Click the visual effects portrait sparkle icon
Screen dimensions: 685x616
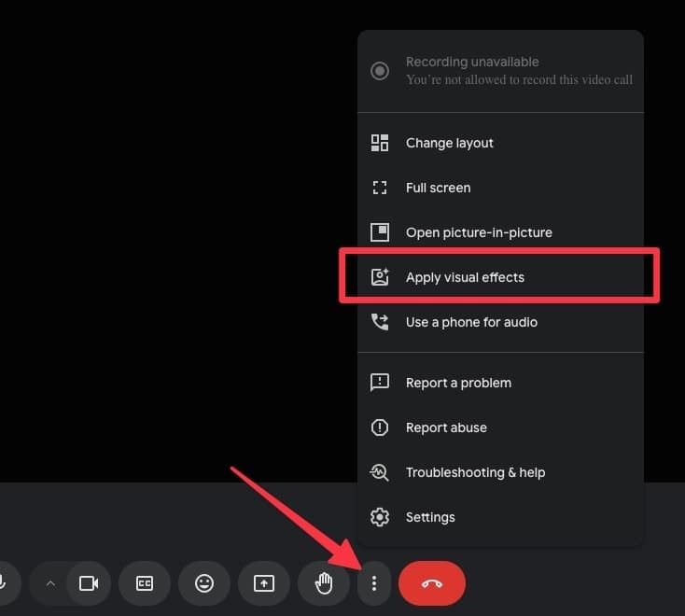tap(380, 277)
